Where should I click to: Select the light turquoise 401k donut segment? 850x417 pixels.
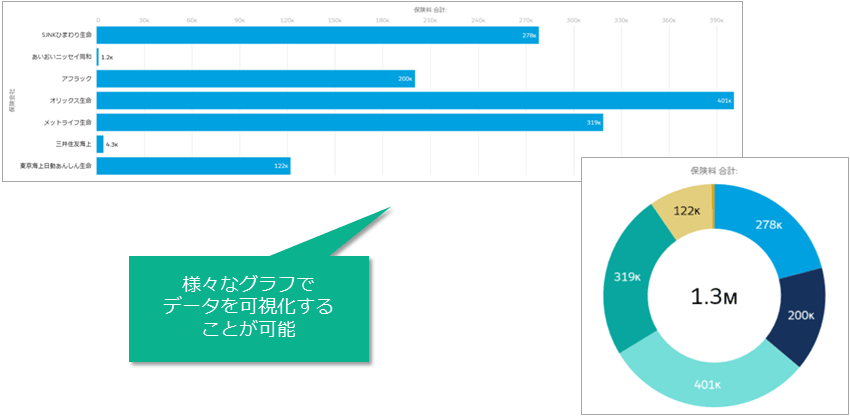[x=707, y=385]
